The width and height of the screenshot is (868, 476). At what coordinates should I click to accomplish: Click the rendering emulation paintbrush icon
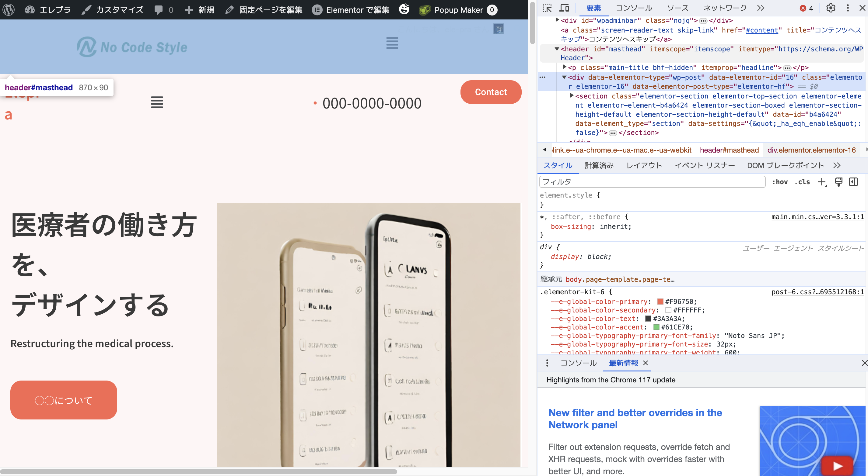tap(838, 182)
